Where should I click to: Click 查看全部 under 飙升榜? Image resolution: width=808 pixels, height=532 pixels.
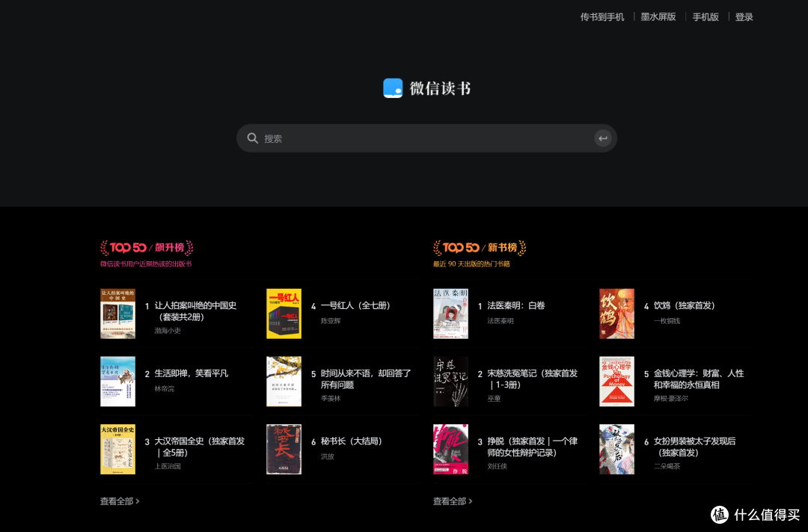pos(120,501)
